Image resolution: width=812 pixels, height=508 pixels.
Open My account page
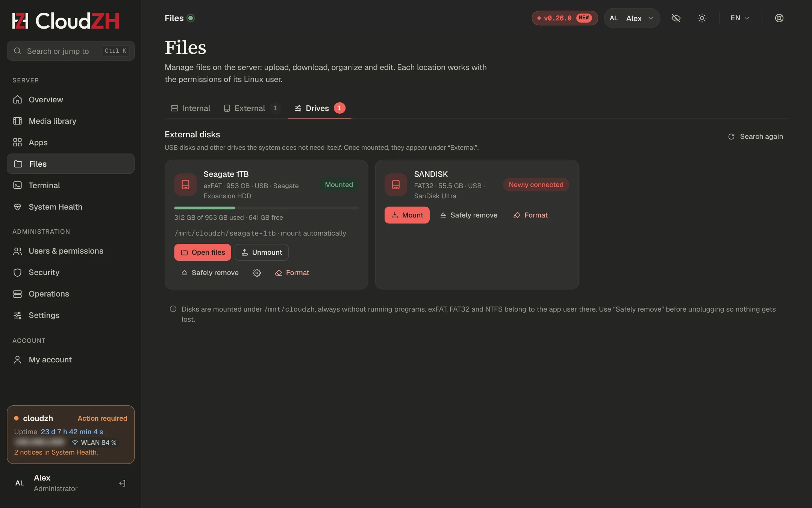71,360
